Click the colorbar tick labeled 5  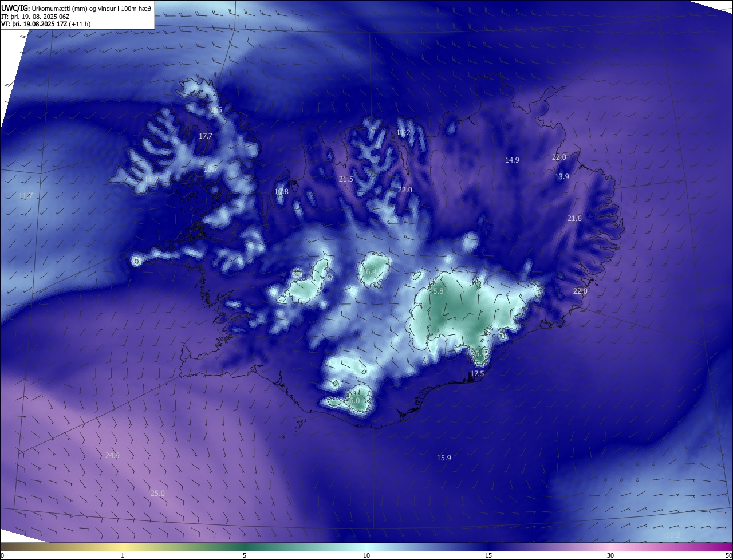[x=245, y=555]
